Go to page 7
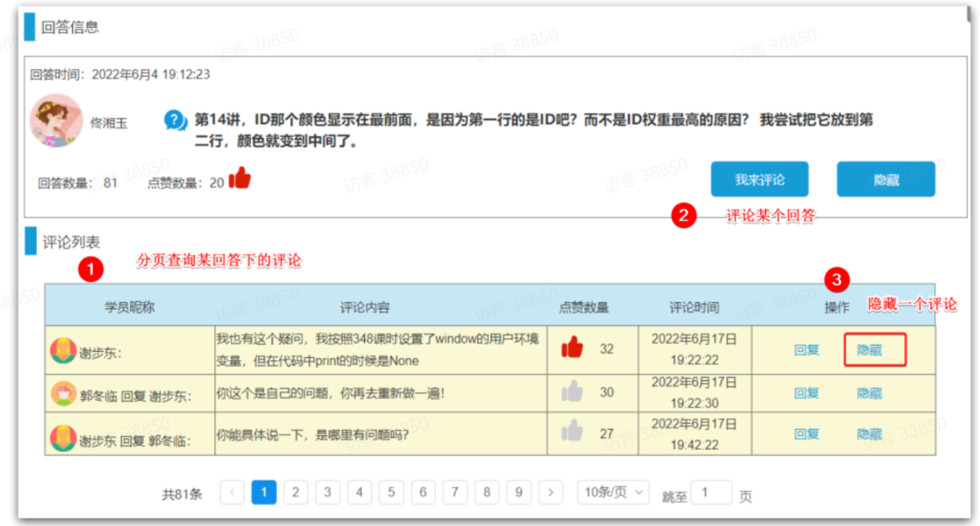 455,492
